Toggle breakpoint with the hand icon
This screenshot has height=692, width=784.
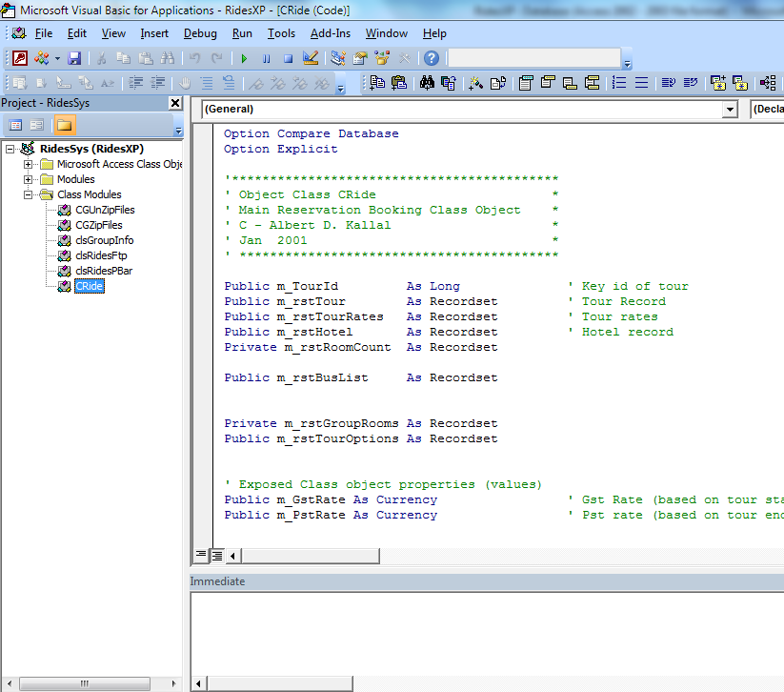[x=185, y=83]
